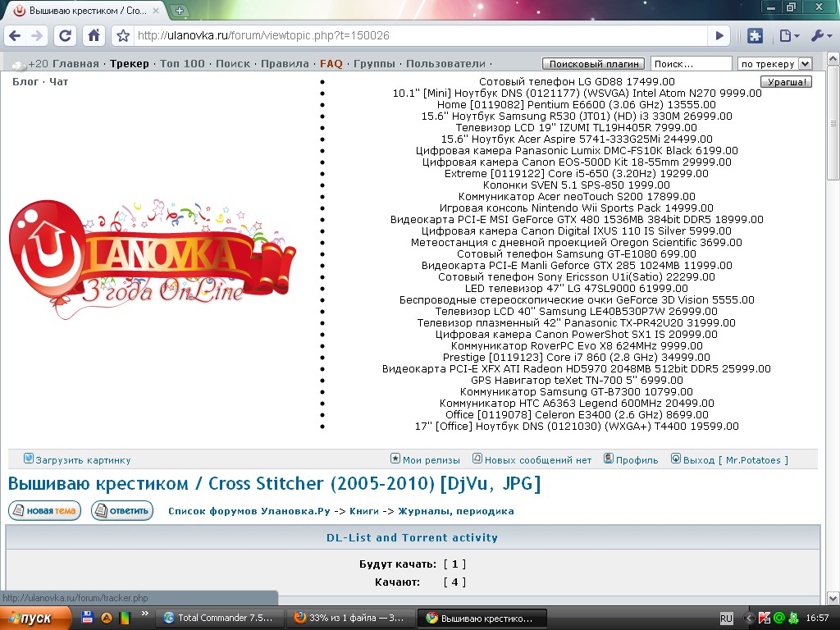The width and height of the screenshot is (840, 630).
Task: Click the Поисковый плагин button
Action: tap(594, 64)
